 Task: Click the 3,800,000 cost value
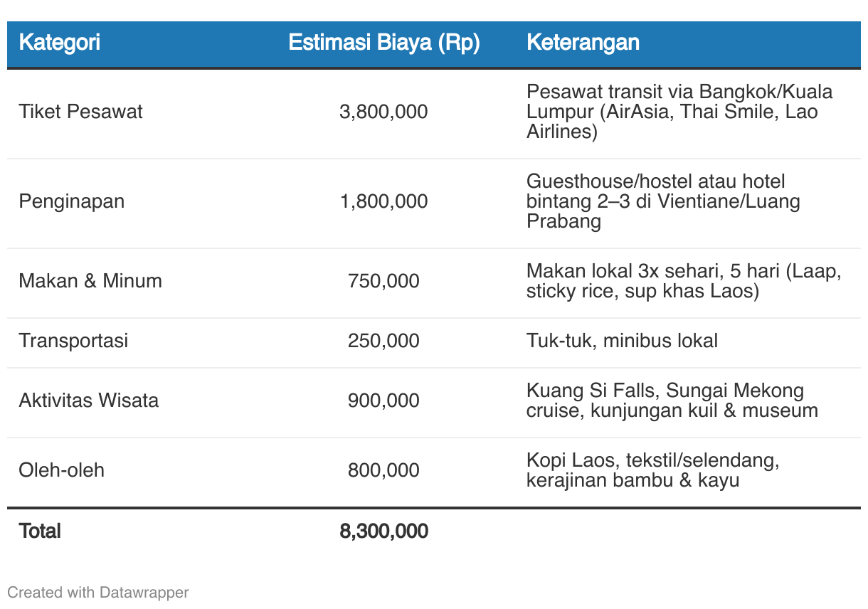[384, 112]
